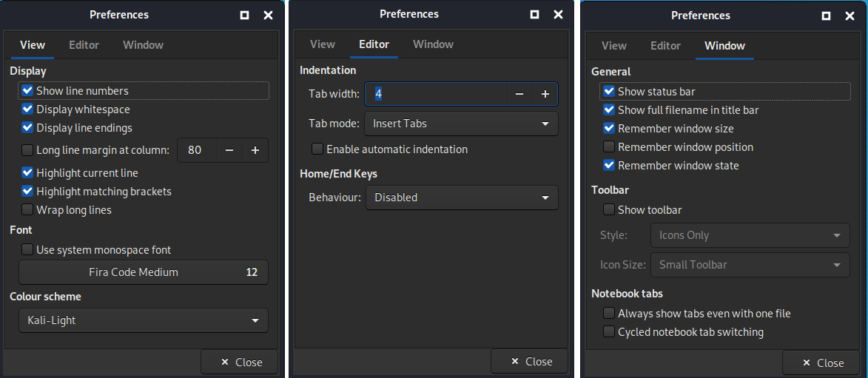
Task: Maximize the Editor tab Preferences window
Action: pos(535,14)
